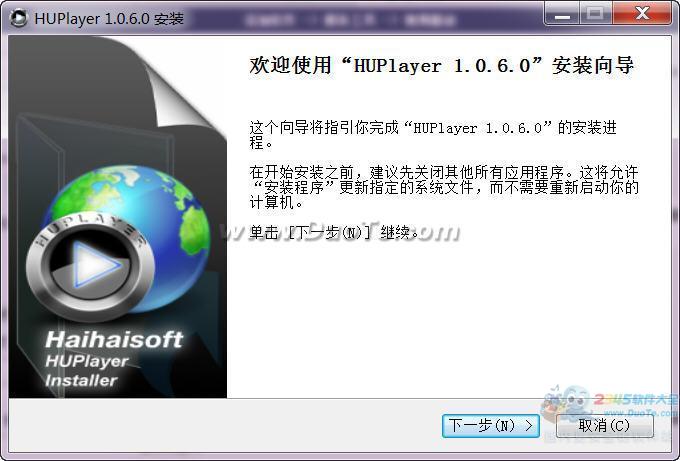Click the Haihaisoft brand text
Image resolution: width=680 pixels, height=461 pixels.
pyautogui.click(x=114, y=339)
